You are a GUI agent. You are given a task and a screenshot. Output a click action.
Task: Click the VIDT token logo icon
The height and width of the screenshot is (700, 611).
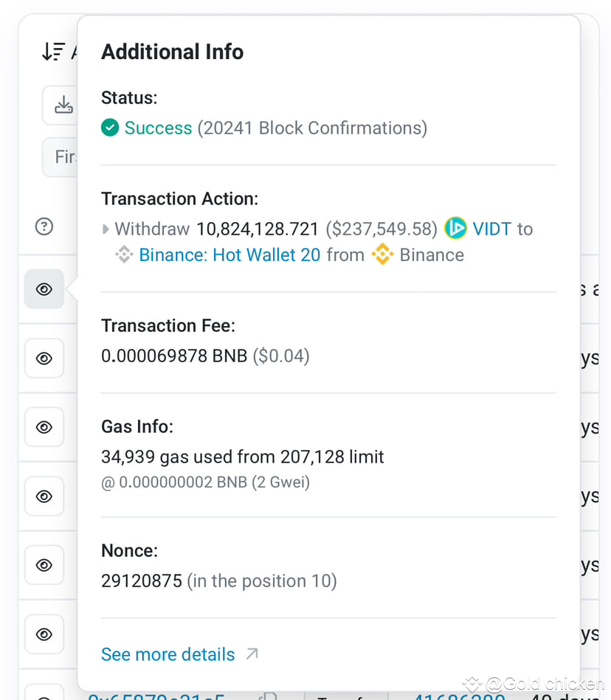(455, 228)
